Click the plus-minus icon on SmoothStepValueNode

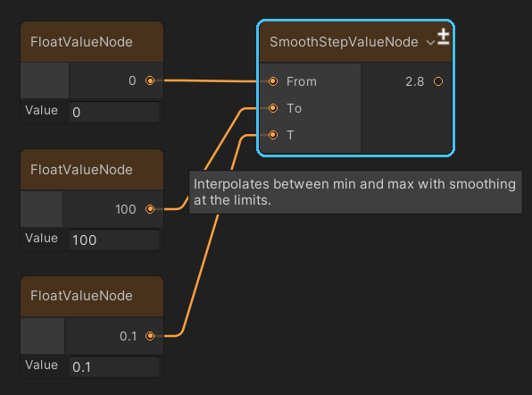pos(443,37)
